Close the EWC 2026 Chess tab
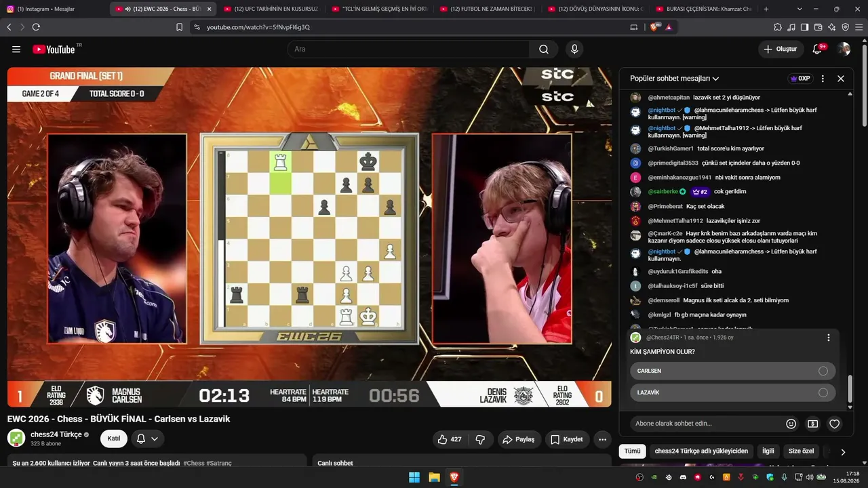This screenshot has height=488, width=868. coord(209,9)
